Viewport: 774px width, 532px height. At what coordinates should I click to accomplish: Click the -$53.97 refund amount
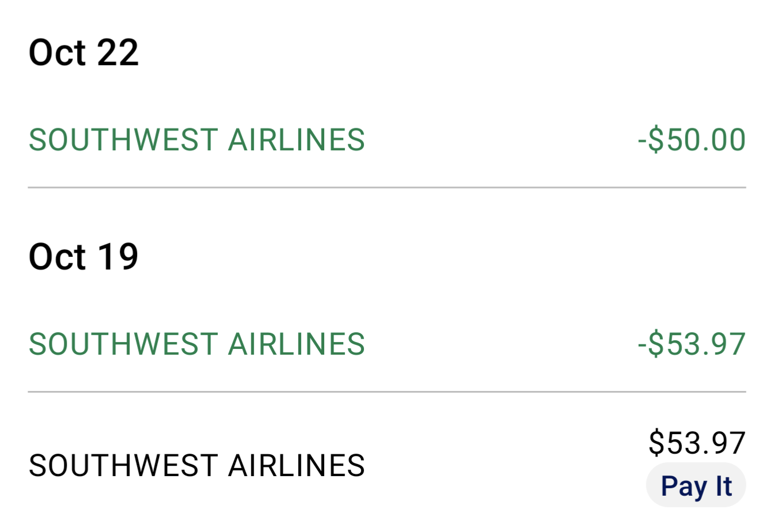[692, 344]
